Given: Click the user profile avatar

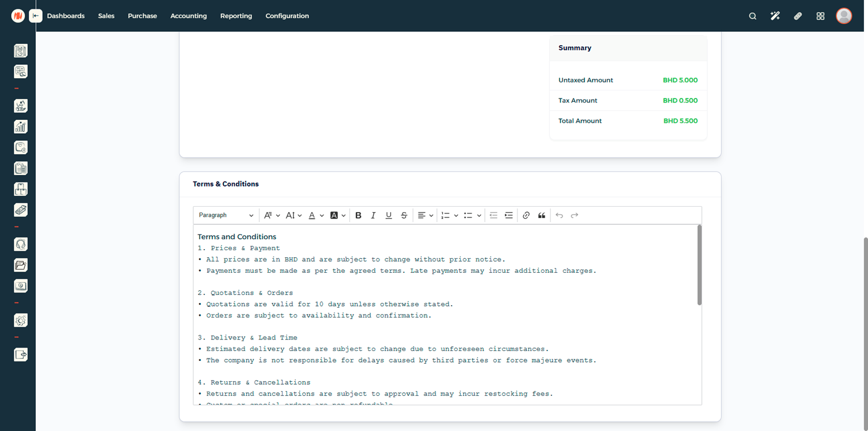Looking at the screenshot, I should 844,16.
